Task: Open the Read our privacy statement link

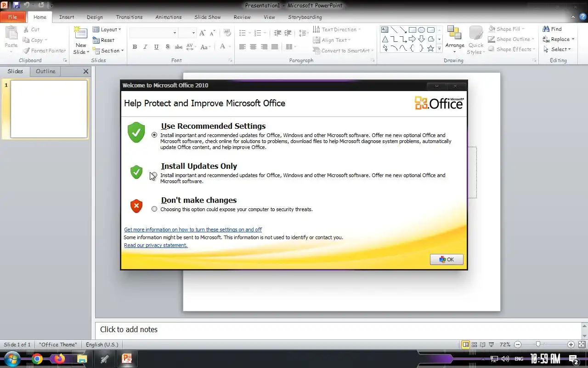Action: [156, 245]
